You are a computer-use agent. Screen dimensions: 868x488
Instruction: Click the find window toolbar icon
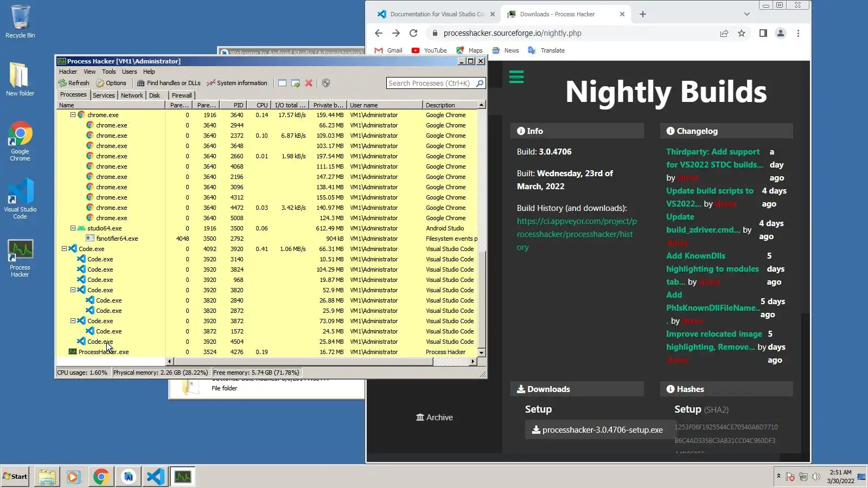(x=282, y=83)
